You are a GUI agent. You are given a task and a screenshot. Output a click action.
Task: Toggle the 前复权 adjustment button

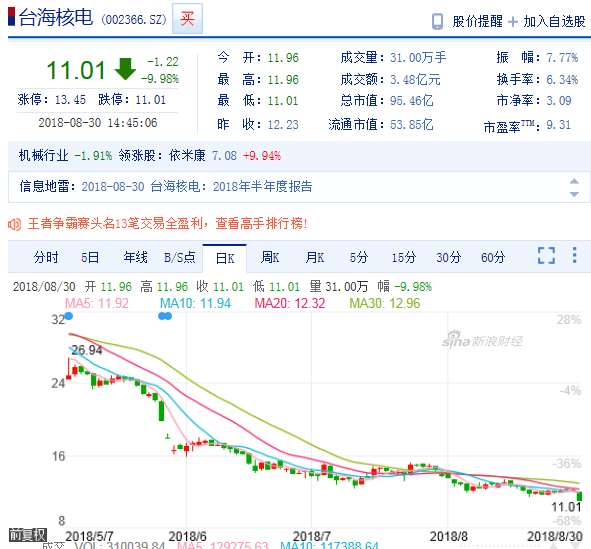click(28, 534)
